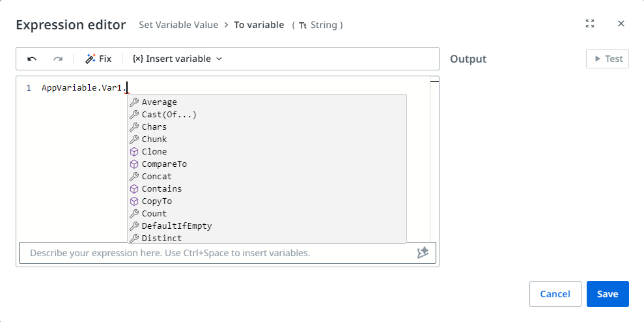
Task: Cancel the expression editing
Action: point(555,294)
